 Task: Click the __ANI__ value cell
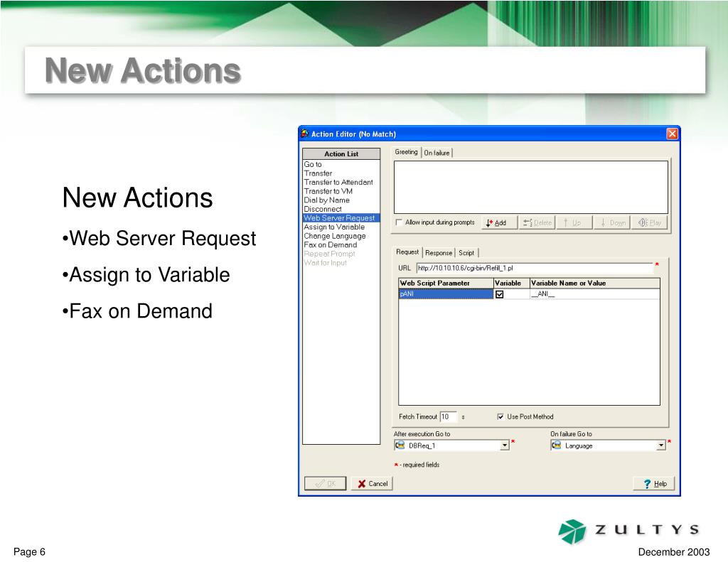(x=595, y=293)
